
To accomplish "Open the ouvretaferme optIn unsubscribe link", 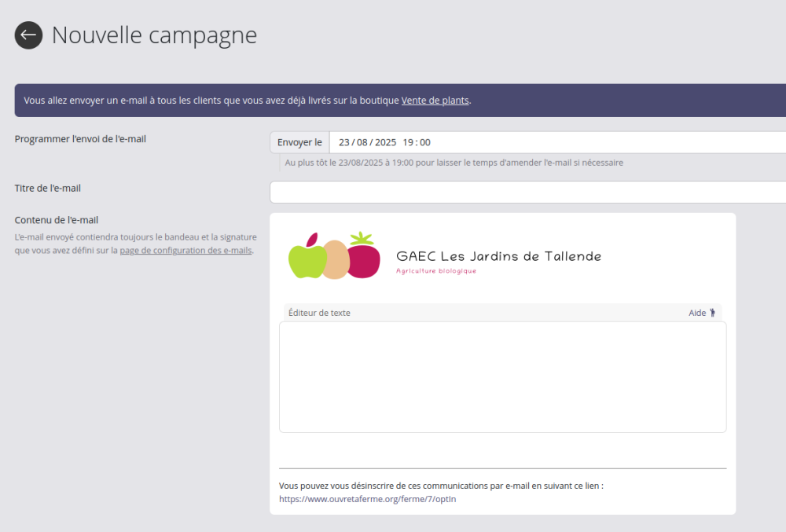I will click(367, 499).
